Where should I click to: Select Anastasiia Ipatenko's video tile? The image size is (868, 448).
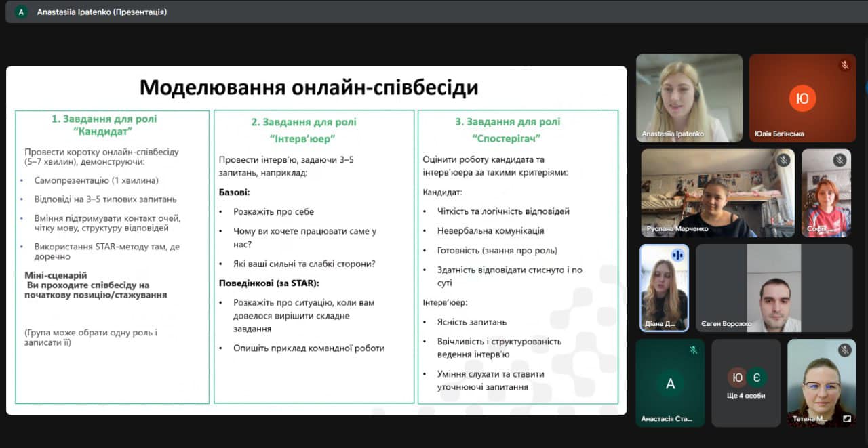click(689, 98)
